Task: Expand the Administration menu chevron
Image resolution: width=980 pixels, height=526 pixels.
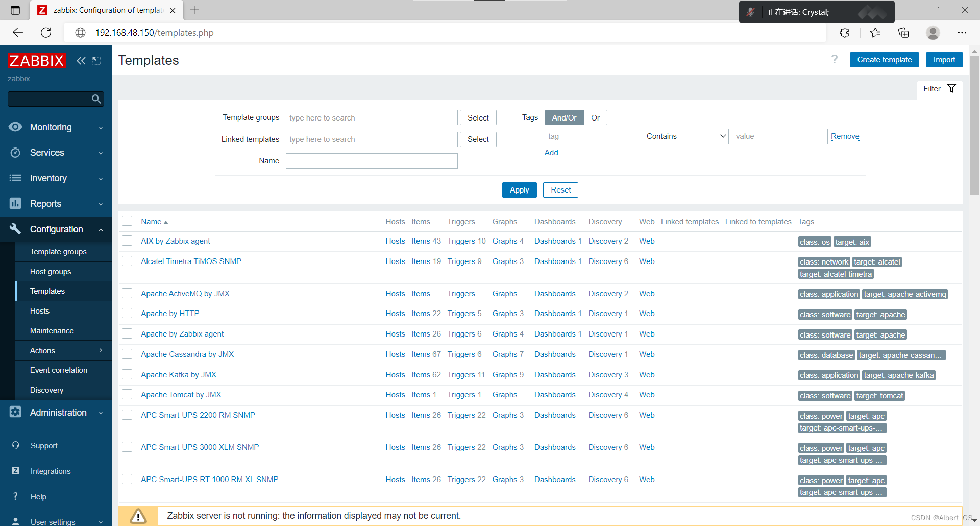Action: (101, 413)
